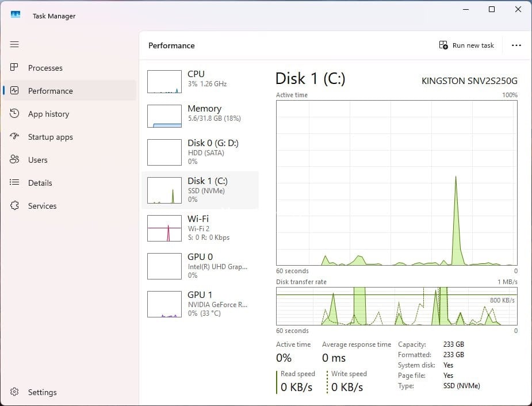
Task: Open Settings via the gear icon
Action: (15, 392)
